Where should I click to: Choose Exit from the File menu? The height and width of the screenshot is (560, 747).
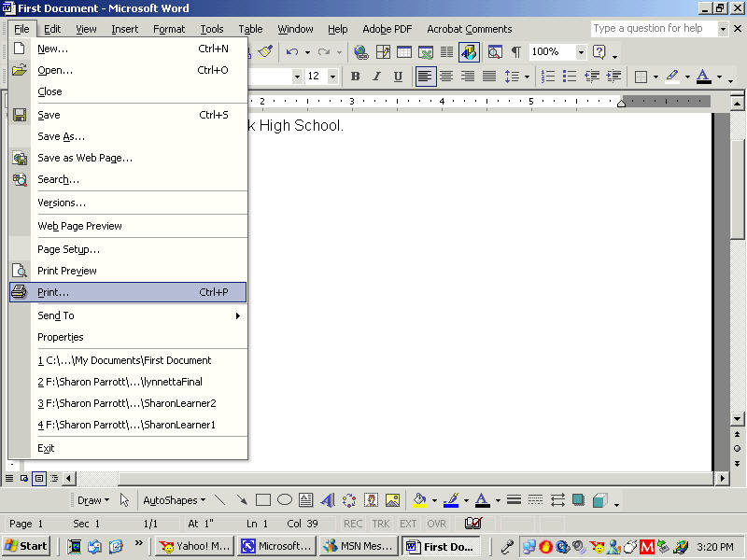pos(128,448)
